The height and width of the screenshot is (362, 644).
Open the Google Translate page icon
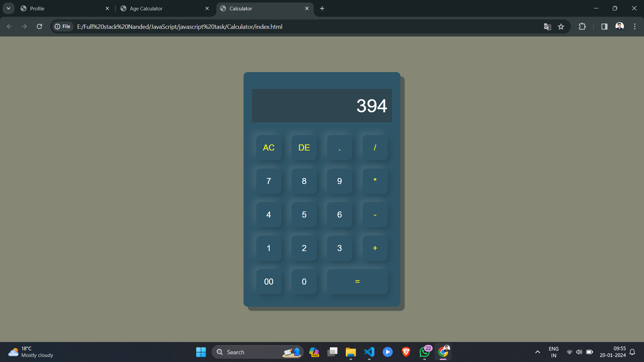coord(547,27)
